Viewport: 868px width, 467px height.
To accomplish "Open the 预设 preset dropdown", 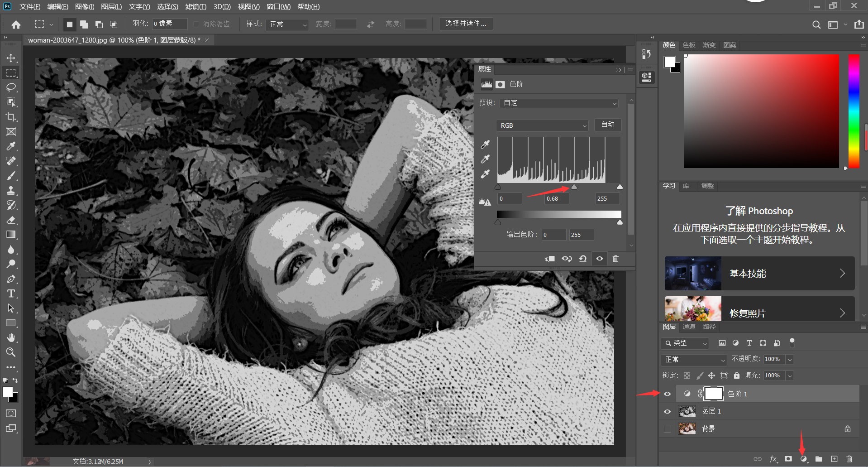I will [559, 103].
